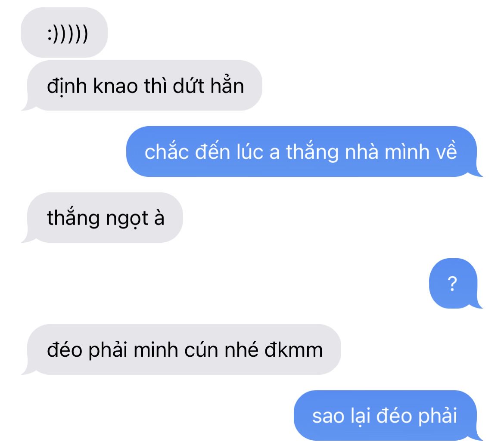Click the word "lại" in the last blue bubble
Image resolution: width=504 pixels, height=448 pixels.
click(x=360, y=416)
